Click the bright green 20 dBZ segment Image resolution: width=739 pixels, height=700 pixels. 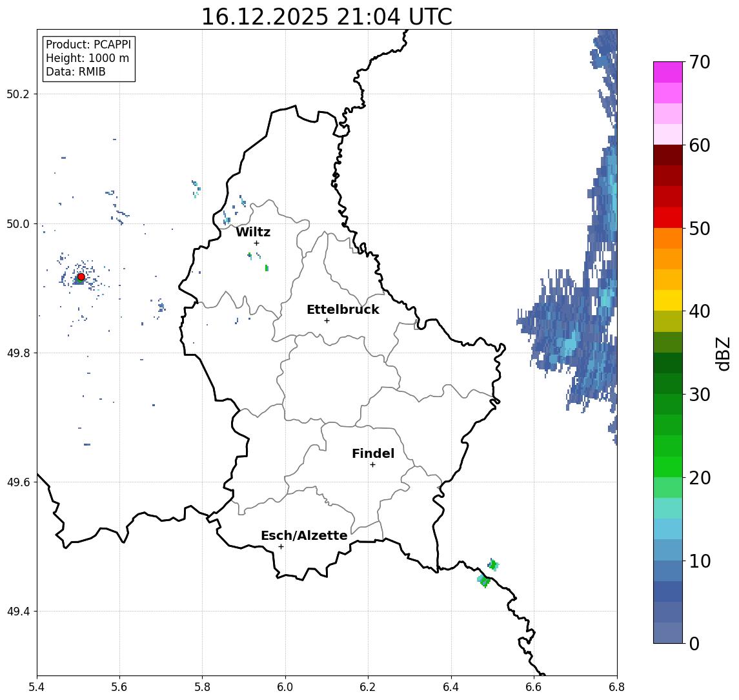[x=668, y=466]
